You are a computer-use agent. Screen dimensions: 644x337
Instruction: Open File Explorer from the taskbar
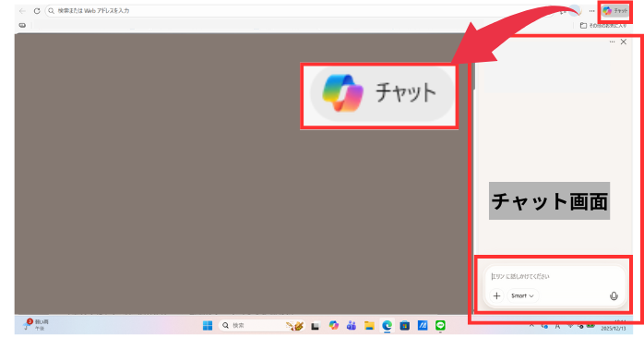click(x=369, y=326)
